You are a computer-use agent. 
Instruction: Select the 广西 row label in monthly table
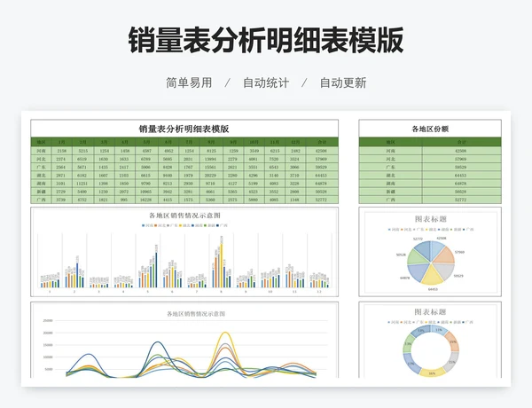tap(41, 200)
